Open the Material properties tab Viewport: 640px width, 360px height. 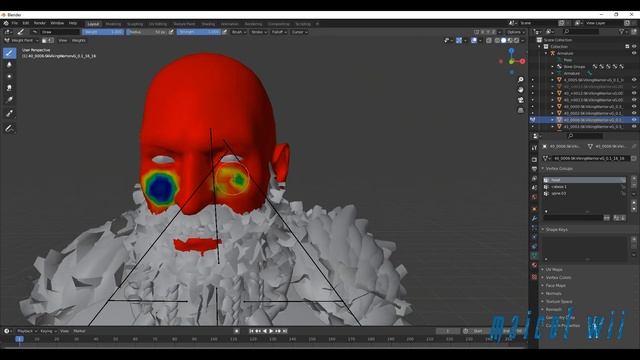coord(534,266)
